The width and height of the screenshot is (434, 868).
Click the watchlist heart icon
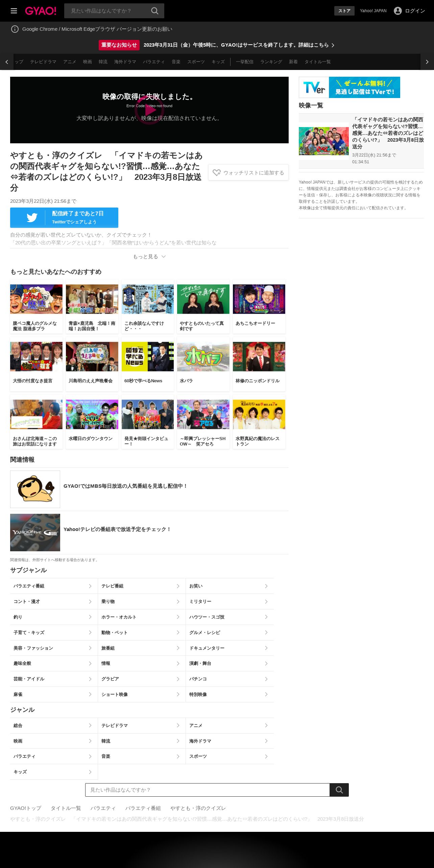[x=217, y=173]
